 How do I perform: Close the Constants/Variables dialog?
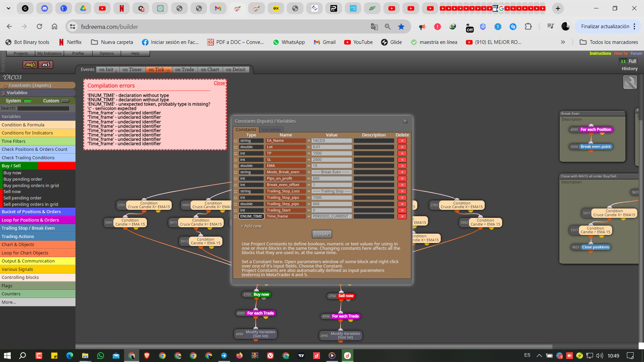pyautogui.click(x=405, y=121)
